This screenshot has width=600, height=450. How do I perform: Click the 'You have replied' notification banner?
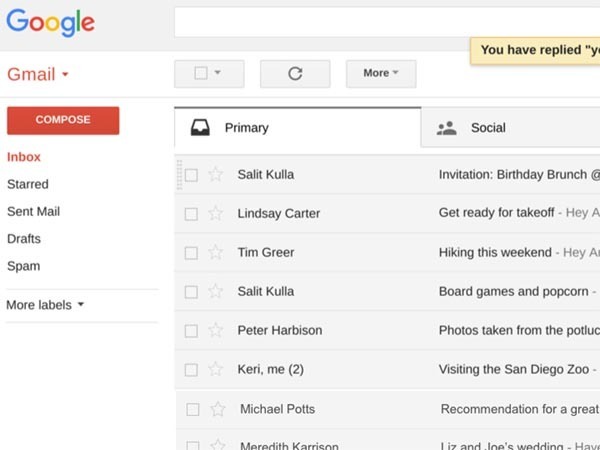535,51
